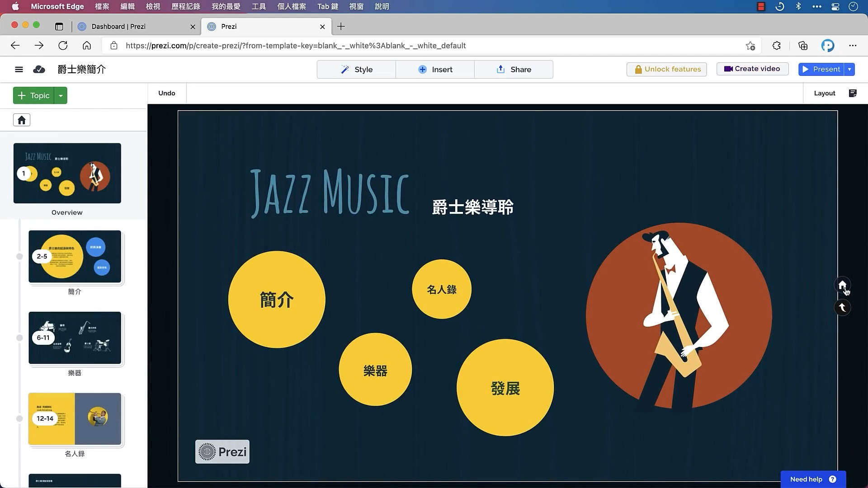The width and height of the screenshot is (868, 488).
Task: Expand the Topic dropdown arrow
Action: click(61, 95)
